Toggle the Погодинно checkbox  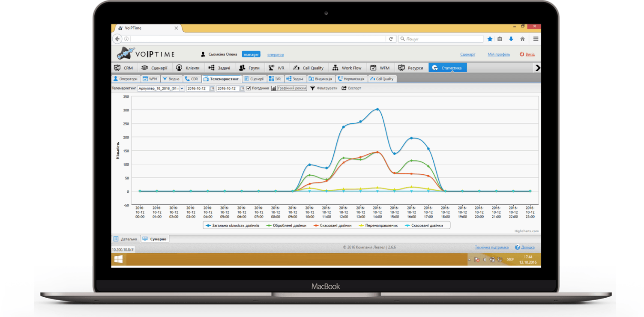[x=249, y=88]
